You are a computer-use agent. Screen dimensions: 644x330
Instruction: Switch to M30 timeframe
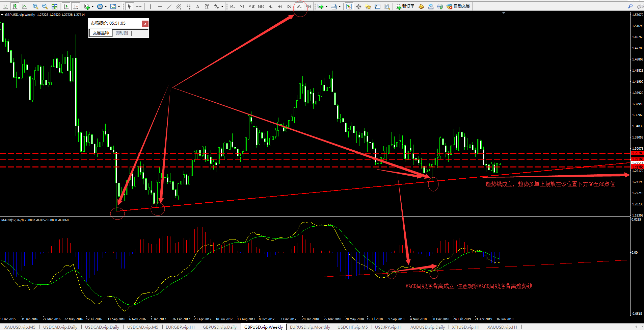tap(261, 6)
